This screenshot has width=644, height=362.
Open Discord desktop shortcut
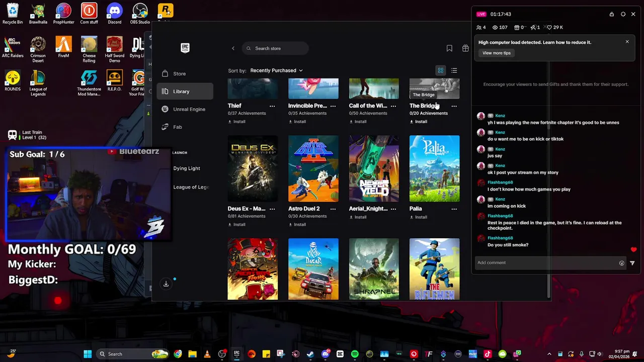[x=114, y=14]
